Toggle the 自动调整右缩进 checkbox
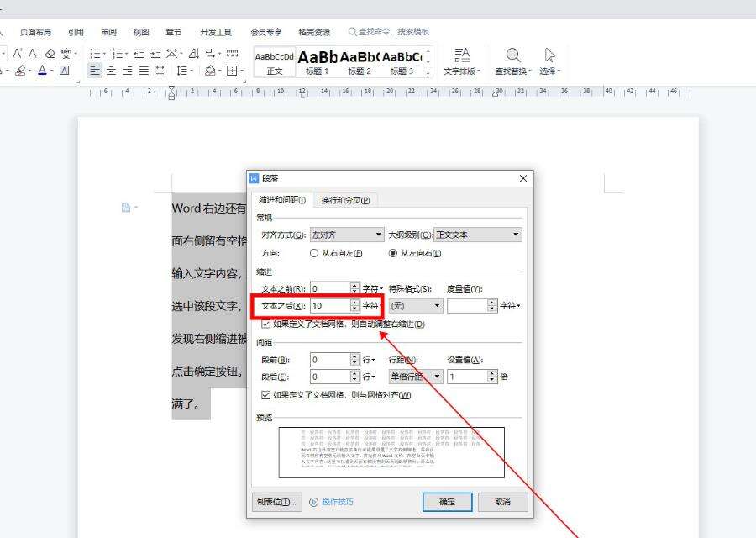 coord(265,324)
